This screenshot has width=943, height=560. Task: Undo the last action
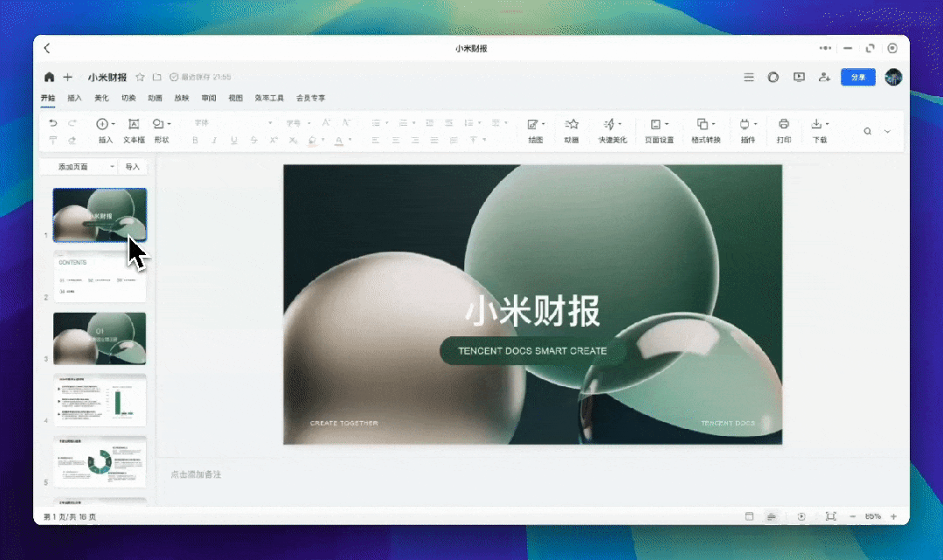(53, 122)
